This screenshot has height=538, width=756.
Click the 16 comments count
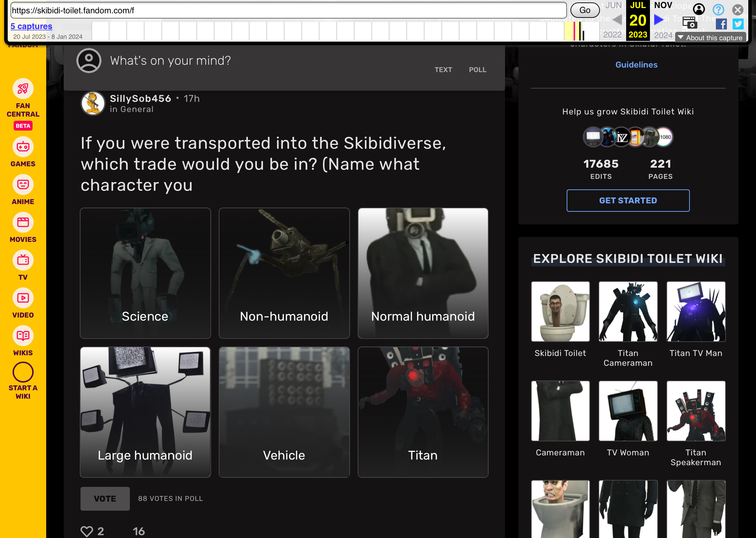(x=139, y=531)
